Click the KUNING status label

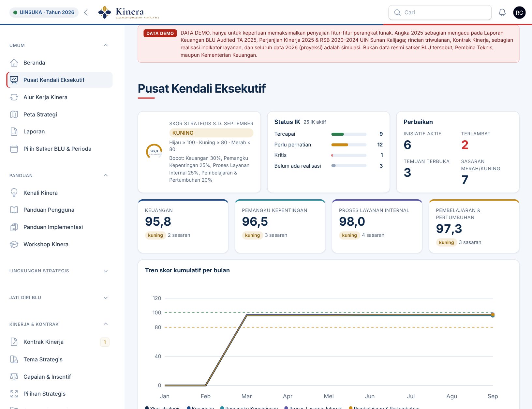(211, 133)
